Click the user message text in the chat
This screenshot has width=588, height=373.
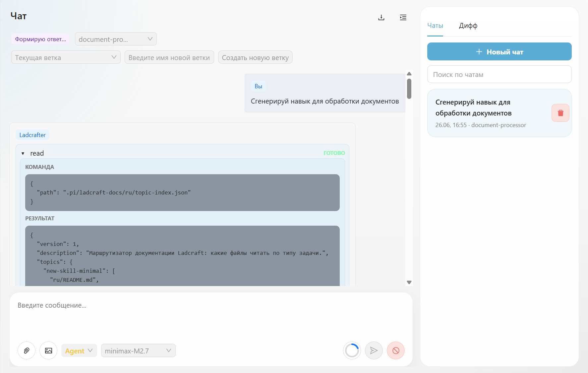coord(325,101)
